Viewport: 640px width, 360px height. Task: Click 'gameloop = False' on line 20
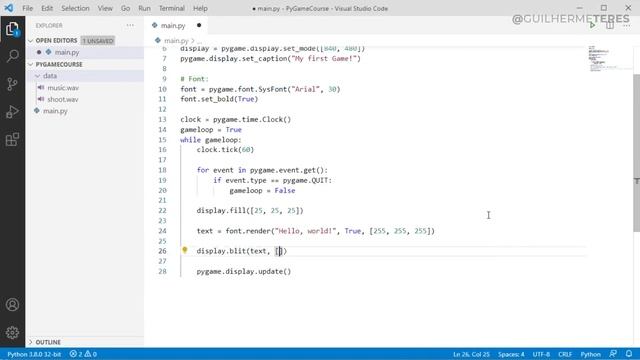(262, 190)
